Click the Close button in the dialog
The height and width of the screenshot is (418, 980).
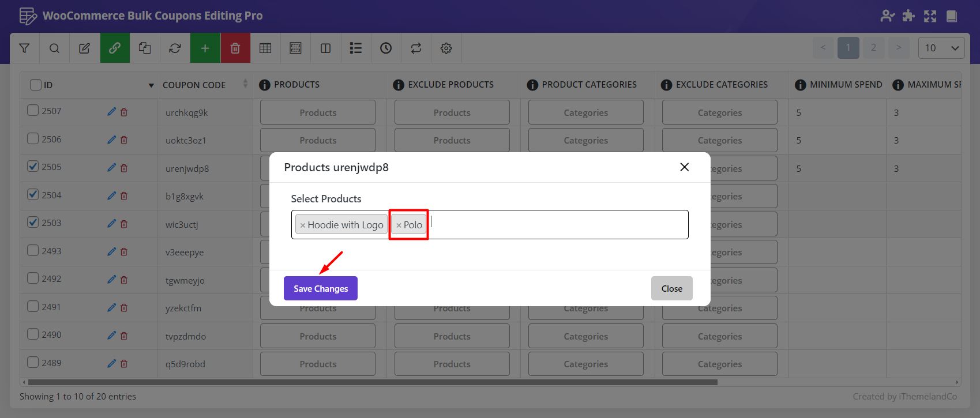coord(671,288)
